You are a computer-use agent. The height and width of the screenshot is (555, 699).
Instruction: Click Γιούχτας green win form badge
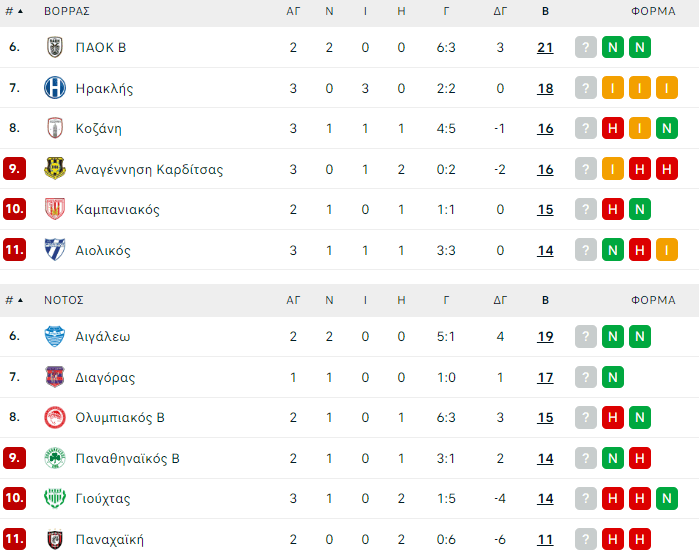coord(667,498)
